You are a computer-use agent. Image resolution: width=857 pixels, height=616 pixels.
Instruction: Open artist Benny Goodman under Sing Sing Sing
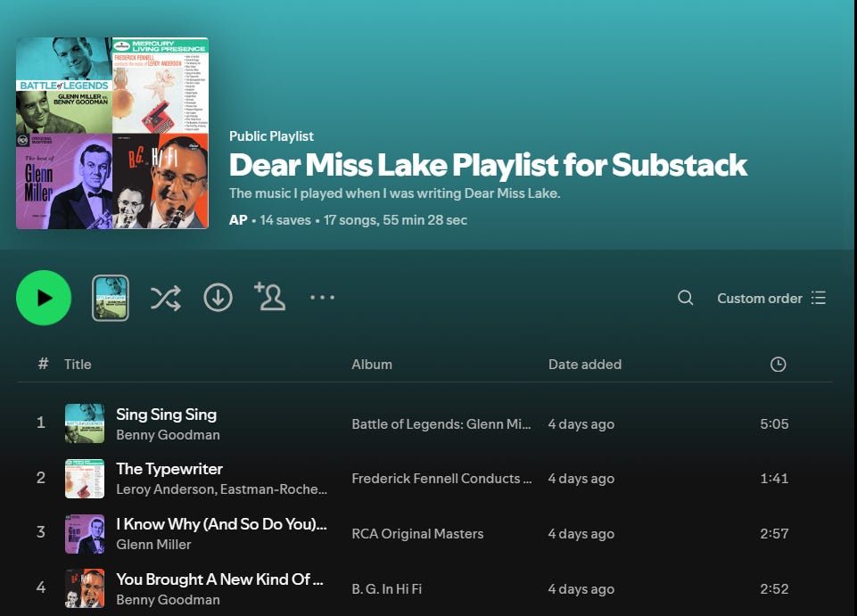[168, 435]
